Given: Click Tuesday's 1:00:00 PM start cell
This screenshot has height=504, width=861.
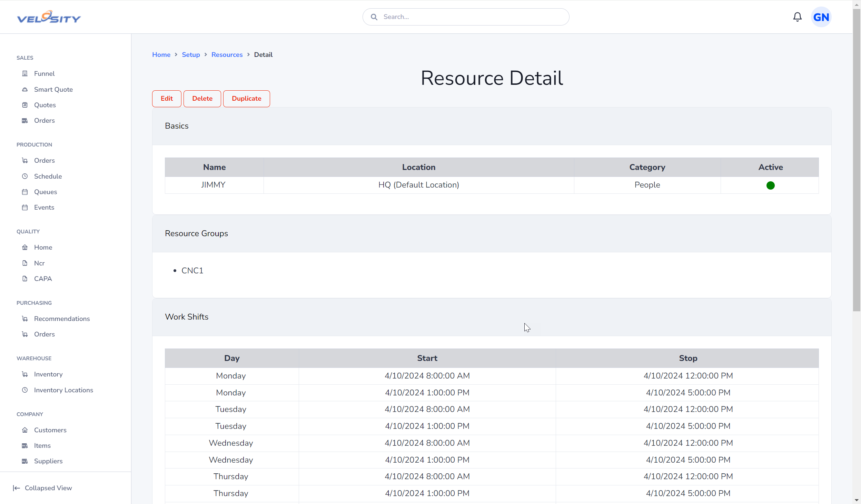Looking at the screenshot, I should pyautogui.click(x=427, y=426).
